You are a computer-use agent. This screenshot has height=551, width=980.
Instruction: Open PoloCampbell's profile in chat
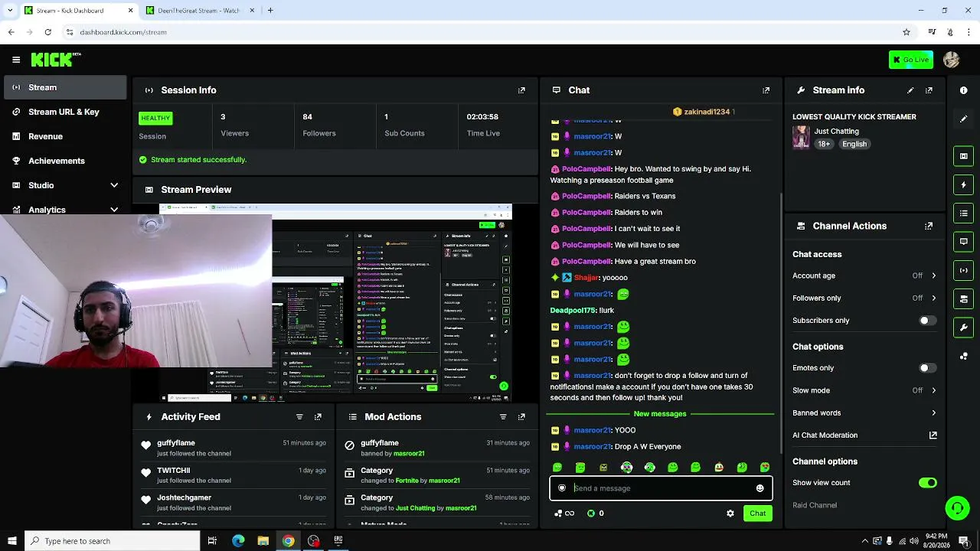(586, 168)
